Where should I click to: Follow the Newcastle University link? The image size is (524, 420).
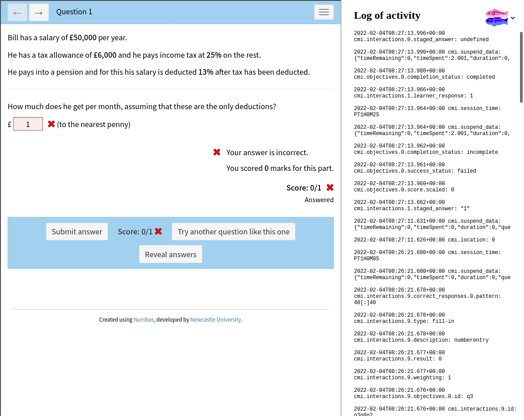[x=215, y=320]
